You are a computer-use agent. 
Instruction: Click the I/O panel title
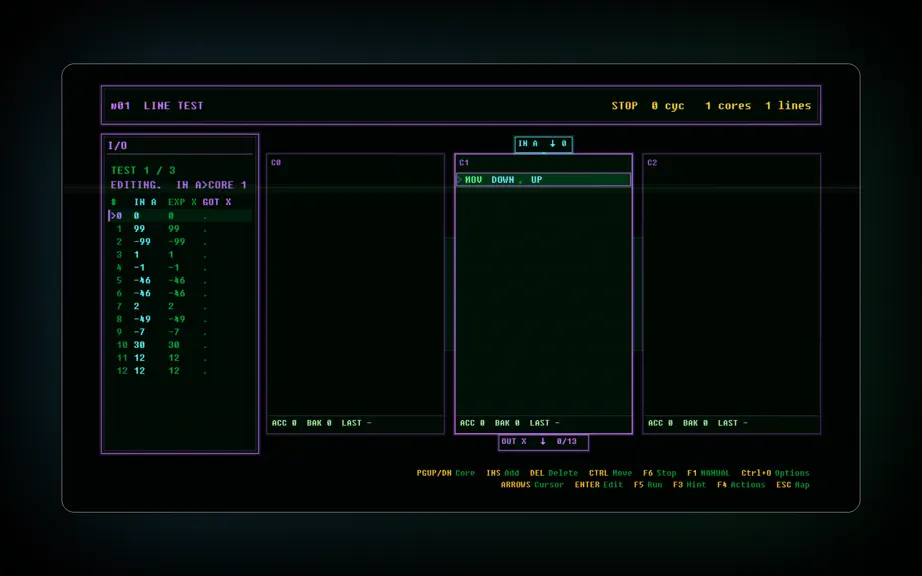click(x=118, y=146)
